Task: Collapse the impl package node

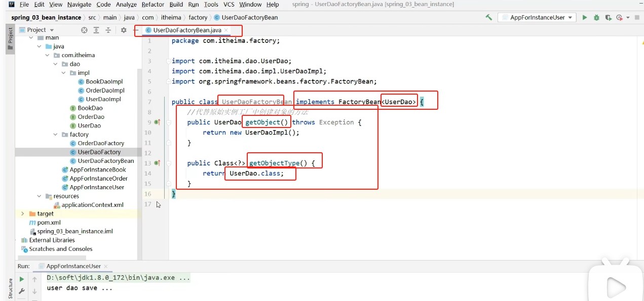Action: pyautogui.click(x=64, y=73)
